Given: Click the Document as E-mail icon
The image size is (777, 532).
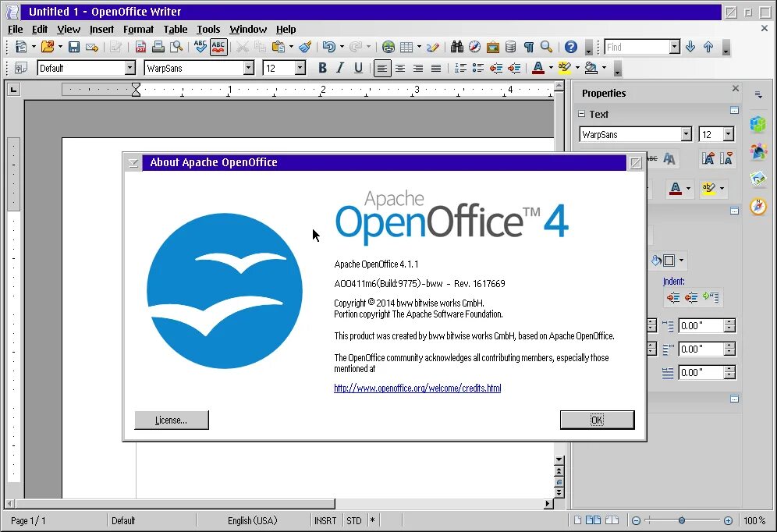Looking at the screenshot, I should click(92, 47).
